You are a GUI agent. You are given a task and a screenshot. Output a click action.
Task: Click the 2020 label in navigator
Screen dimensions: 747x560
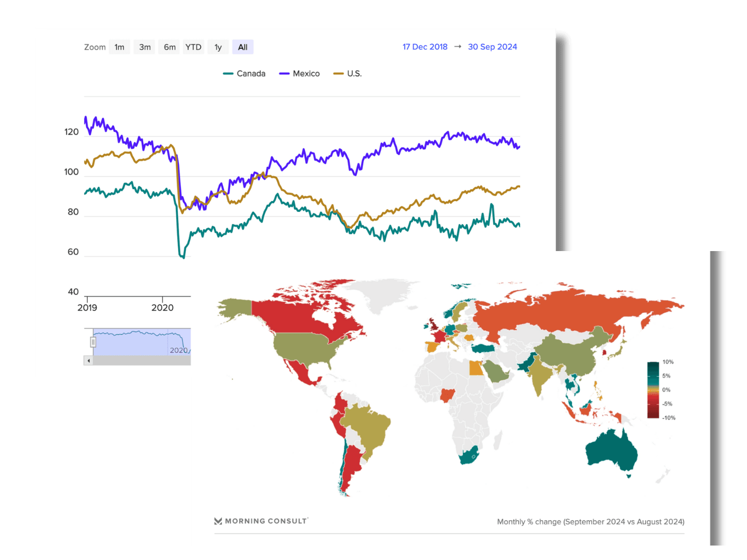coord(178,350)
